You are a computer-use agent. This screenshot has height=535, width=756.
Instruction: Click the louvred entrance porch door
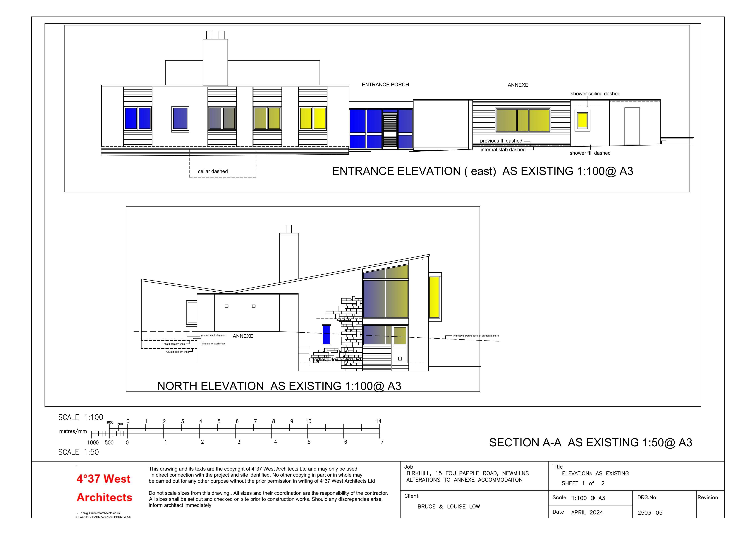pyautogui.click(x=390, y=130)
